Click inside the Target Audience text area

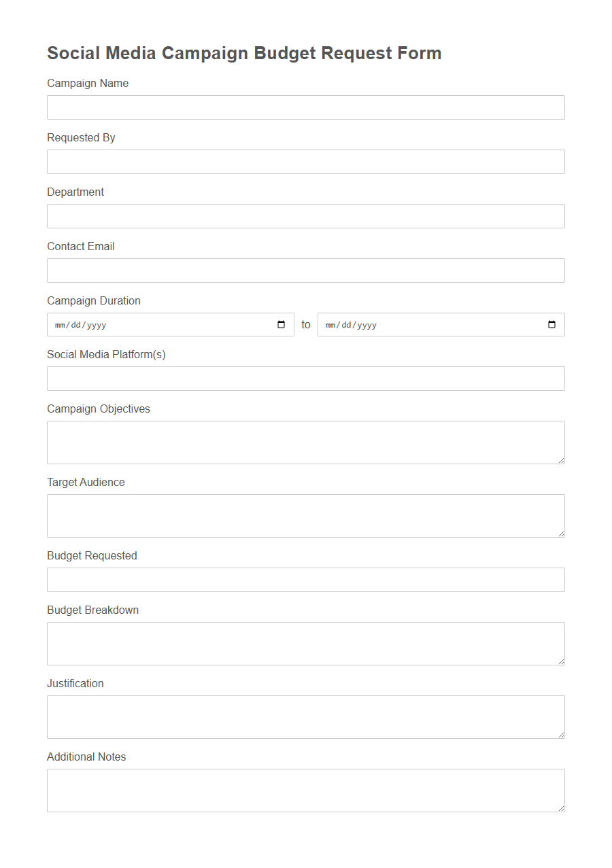pos(305,514)
